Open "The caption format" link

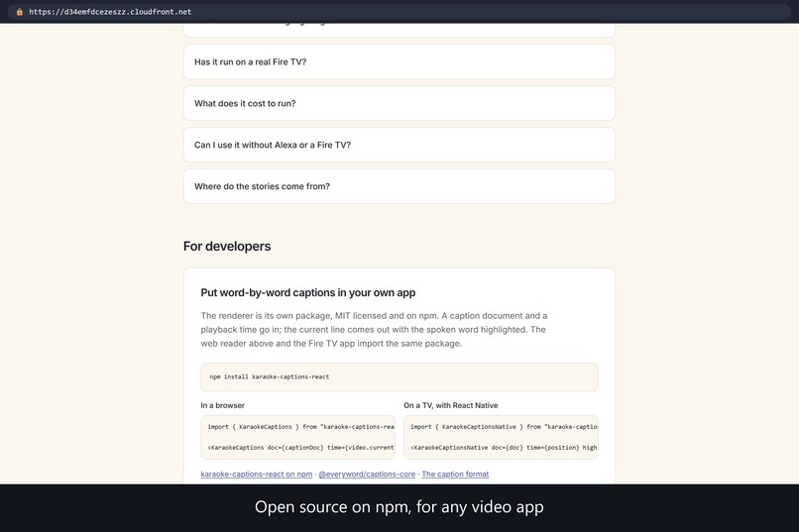[455, 474]
